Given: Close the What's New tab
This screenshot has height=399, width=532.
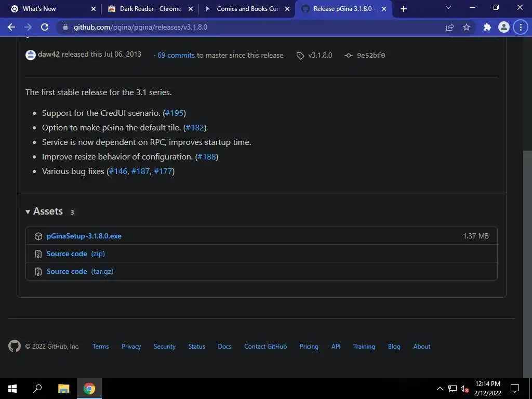Looking at the screenshot, I should click(94, 9).
